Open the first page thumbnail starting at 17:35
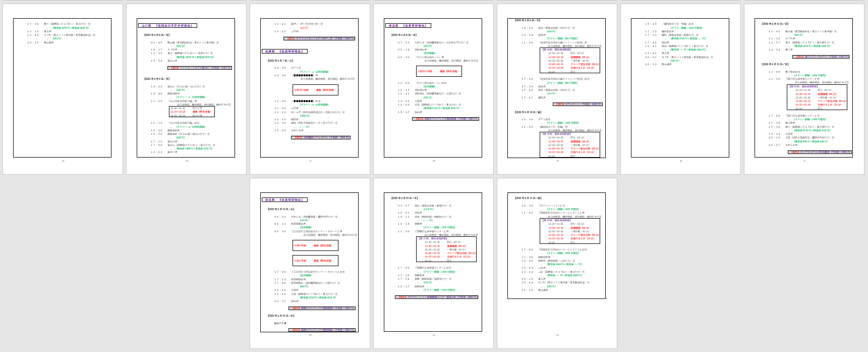The image size is (868, 352). pos(63,89)
